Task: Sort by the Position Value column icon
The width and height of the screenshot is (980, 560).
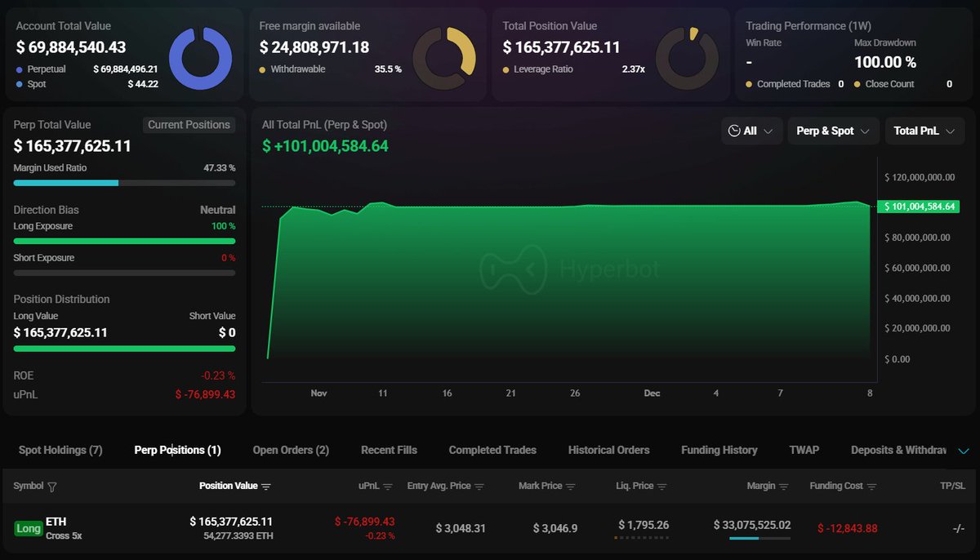Action: (266, 487)
